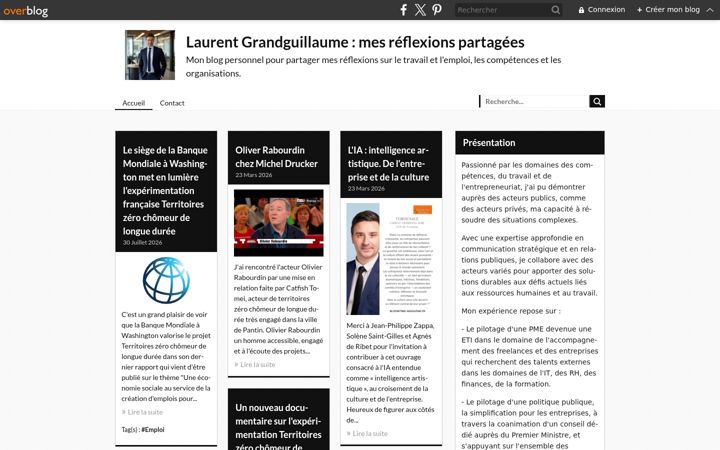Open the L'IA intelligence artistique article title
This screenshot has width=720, height=450.
[388, 163]
